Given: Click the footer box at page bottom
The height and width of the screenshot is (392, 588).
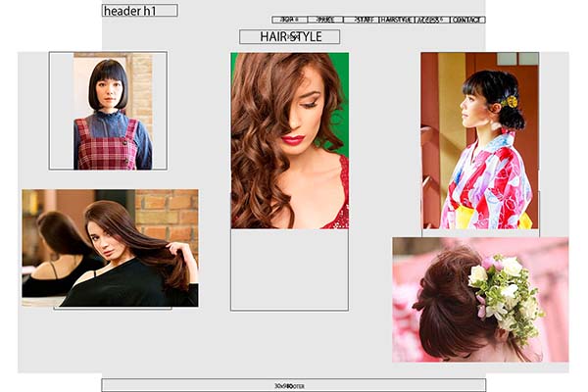Looking at the screenshot, I should click(293, 385).
